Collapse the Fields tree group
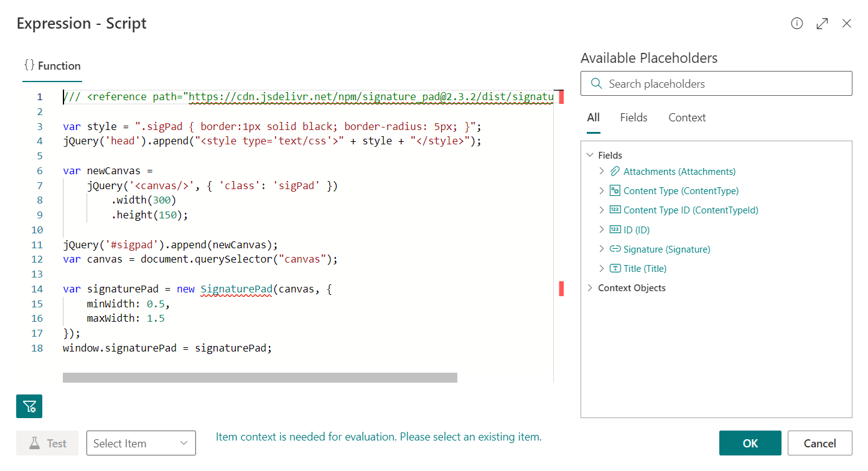Image resolution: width=868 pixels, height=471 pixels. point(590,156)
